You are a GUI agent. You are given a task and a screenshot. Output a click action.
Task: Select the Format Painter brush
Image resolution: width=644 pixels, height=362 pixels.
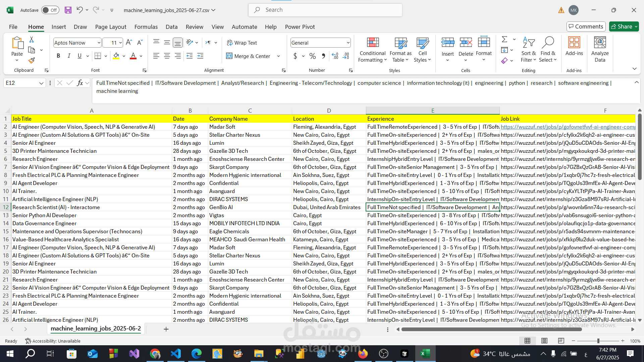[32, 60]
